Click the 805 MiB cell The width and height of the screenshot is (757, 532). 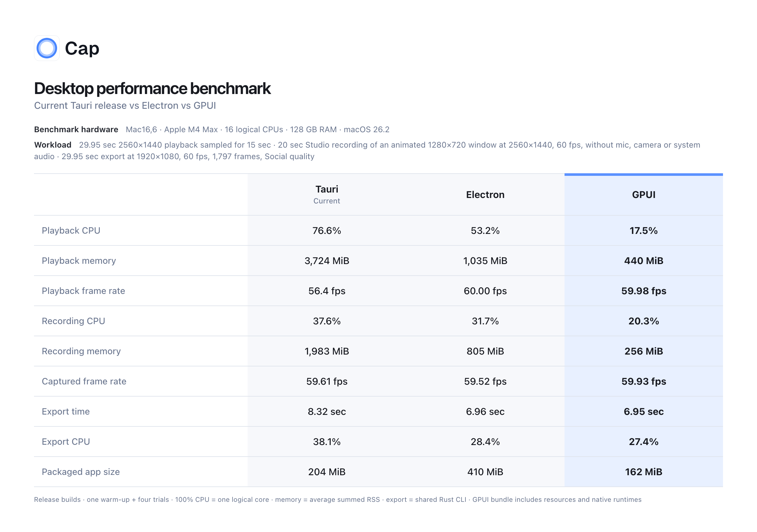(485, 351)
